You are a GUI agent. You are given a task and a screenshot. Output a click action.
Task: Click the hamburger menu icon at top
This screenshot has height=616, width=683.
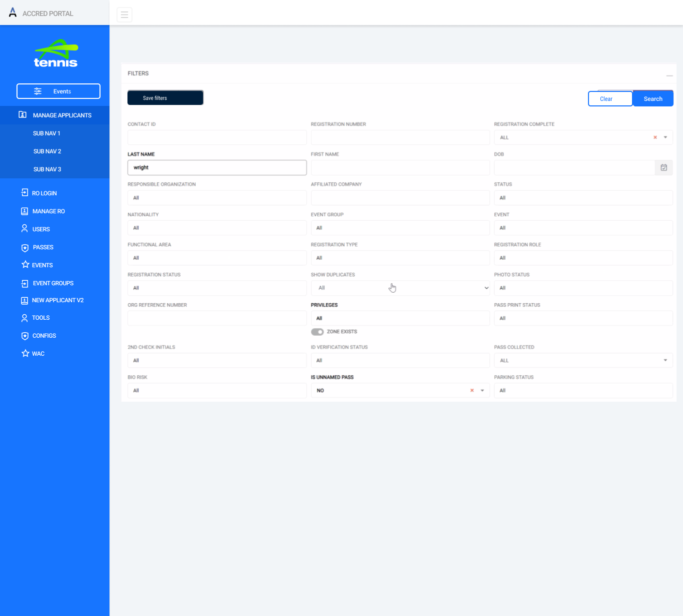point(124,14)
